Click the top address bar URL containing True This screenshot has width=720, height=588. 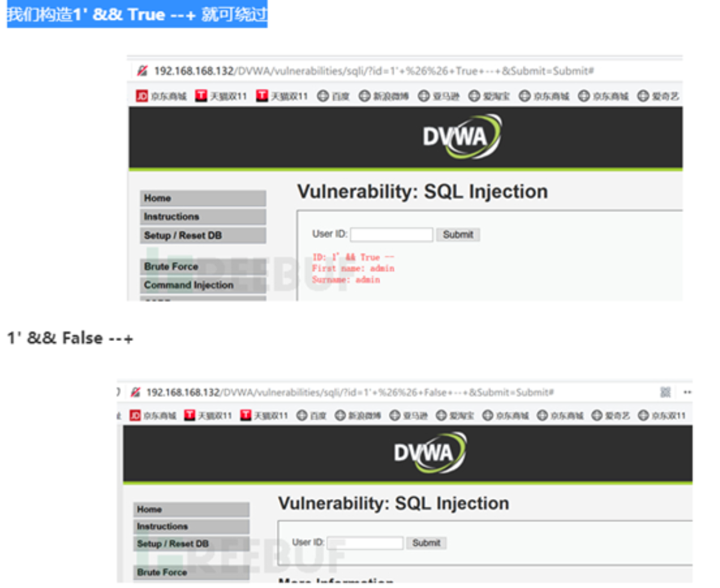click(x=374, y=71)
